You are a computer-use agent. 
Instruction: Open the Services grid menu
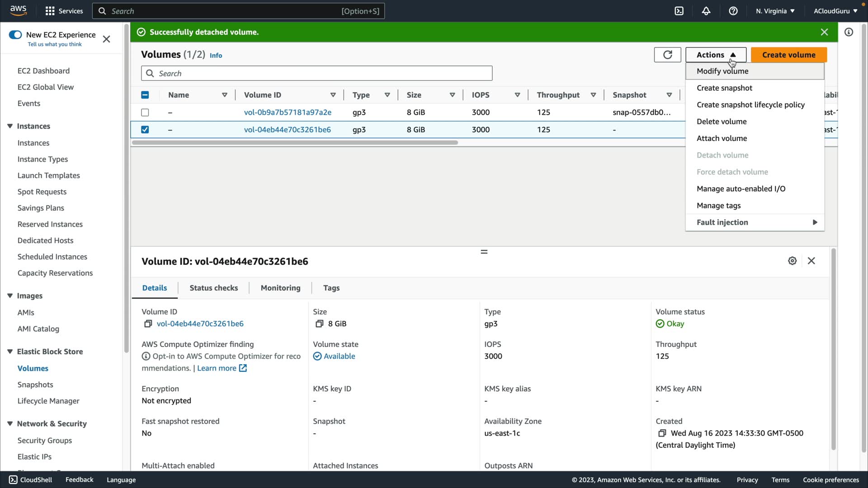pyautogui.click(x=50, y=11)
